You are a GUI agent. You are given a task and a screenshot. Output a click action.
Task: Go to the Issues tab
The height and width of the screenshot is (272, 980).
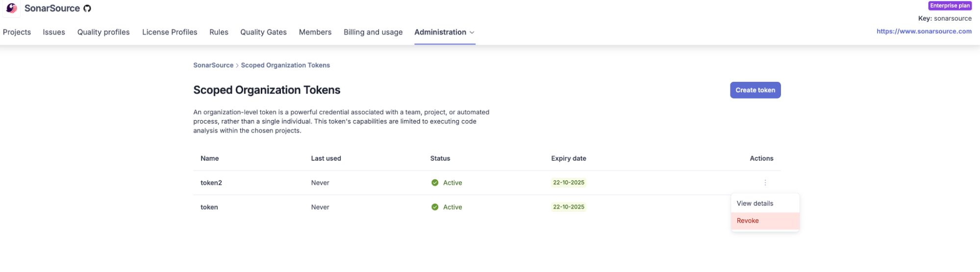pyautogui.click(x=54, y=32)
